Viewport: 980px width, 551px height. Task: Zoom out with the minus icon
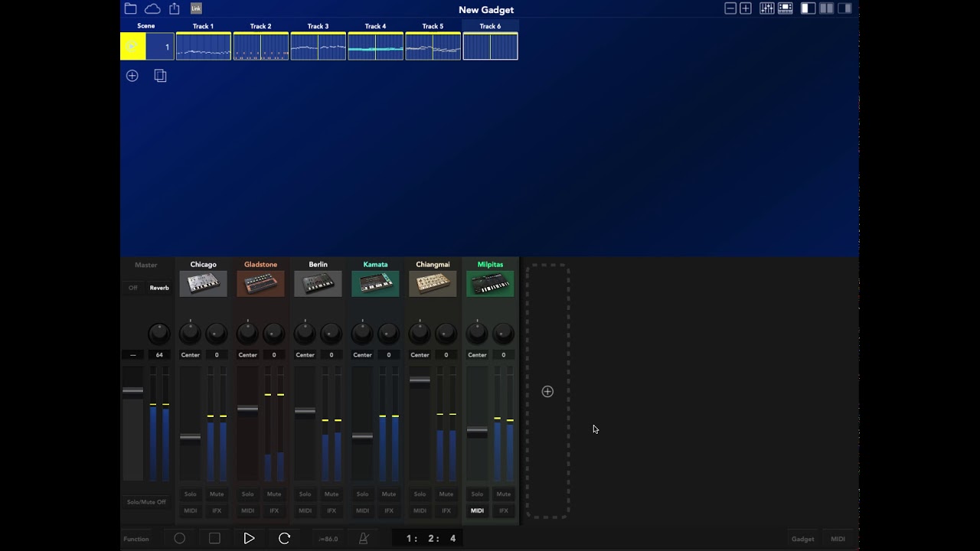730,8
